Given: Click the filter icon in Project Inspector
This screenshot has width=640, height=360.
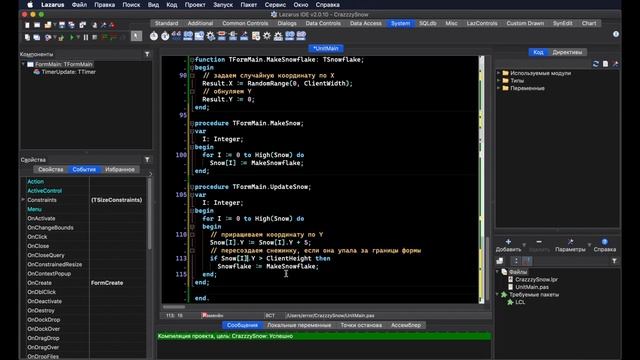Looking at the screenshot, I should pos(614,261).
